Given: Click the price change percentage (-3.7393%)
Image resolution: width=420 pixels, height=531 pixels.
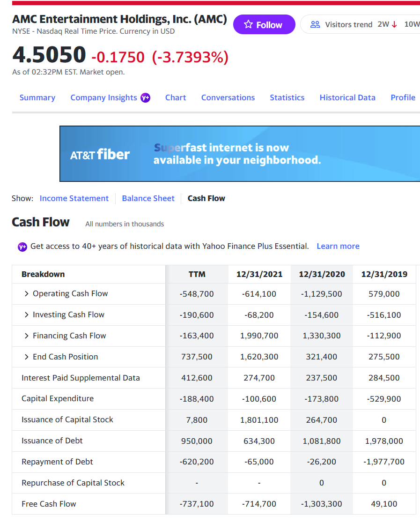Looking at the screenshot, I should (x=190, y=57).
